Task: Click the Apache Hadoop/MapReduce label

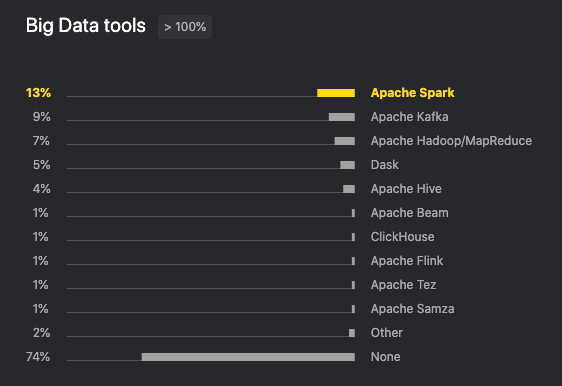Action: pos(451,141)
